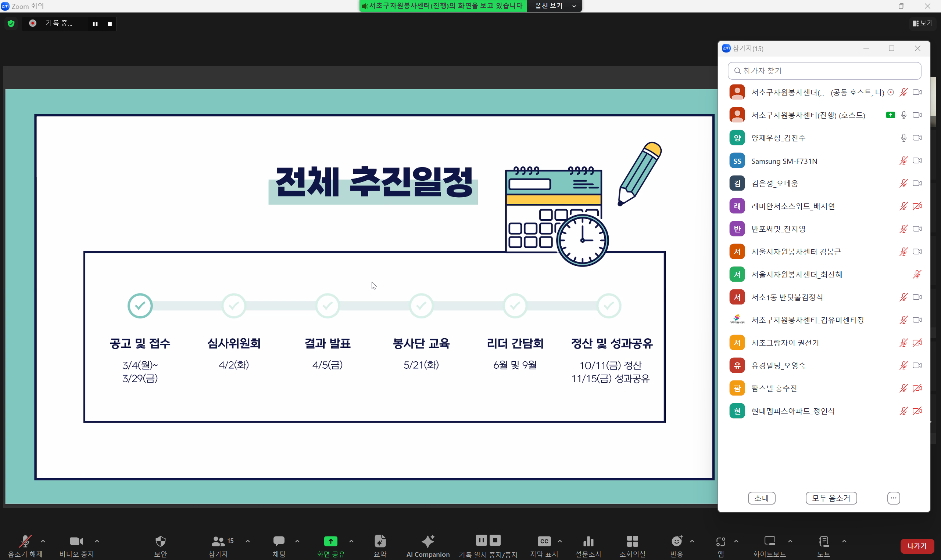Open the Breakout rooms (소회의실) icon
Image resolution: width=941 pixels, height=560 pixels.
632,542
